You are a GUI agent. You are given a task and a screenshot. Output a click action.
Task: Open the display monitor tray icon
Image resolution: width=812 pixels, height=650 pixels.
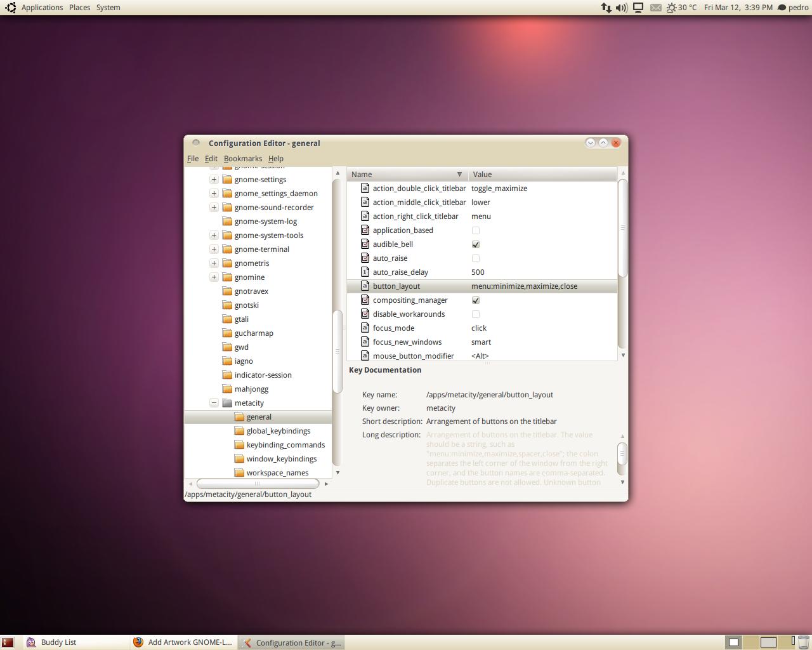(x=638, y=8)
